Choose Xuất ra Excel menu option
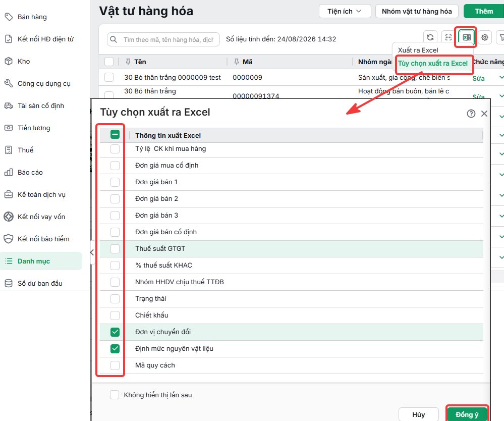Screen dimensions: 504x421 tap(418, 50)
